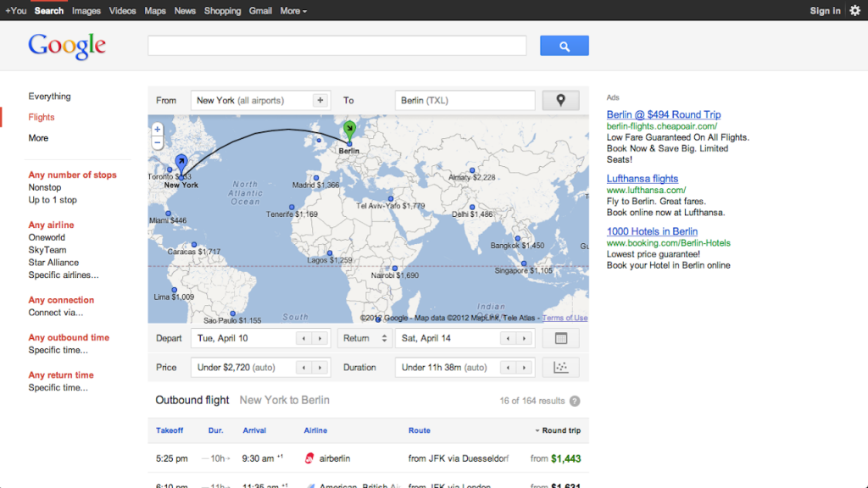This screenshot has width=868, height=488.
Task: Zoom out on the map
Action: tap(158, 143)
